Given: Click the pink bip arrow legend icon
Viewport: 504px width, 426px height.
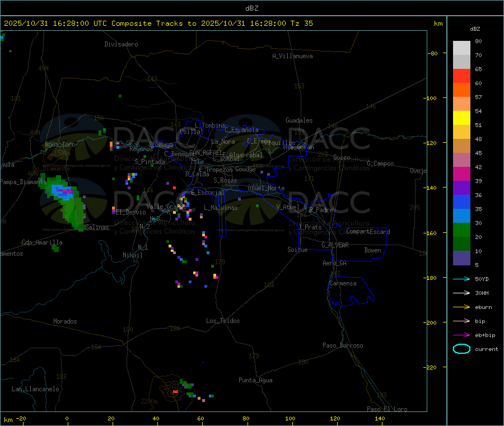Looking at the screenshot, I should [461, 321].
